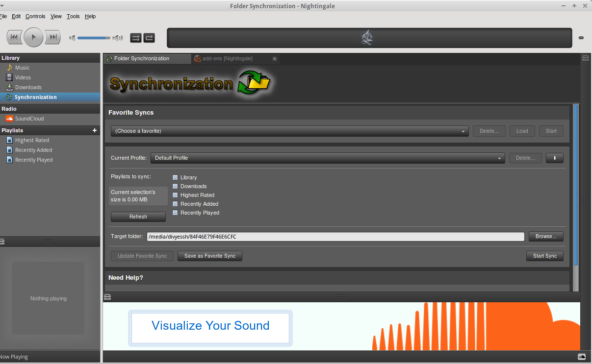This screenshot has height=364, width=592.
Task: Click the Visualize Your Sound banner
Action: coord(210,328)
